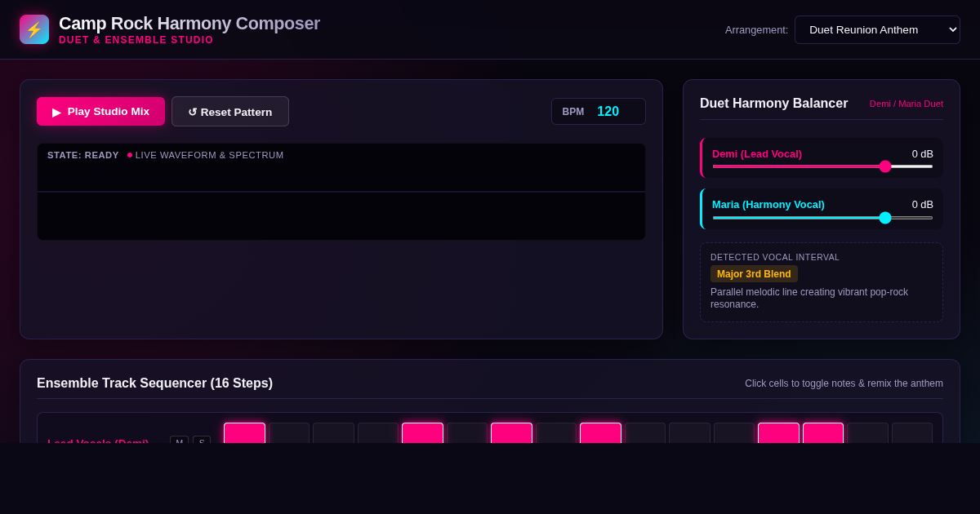
Task: Toggle Lead Vocals step 13 cell
Action: pyautogui.click(x=778, y=433)
